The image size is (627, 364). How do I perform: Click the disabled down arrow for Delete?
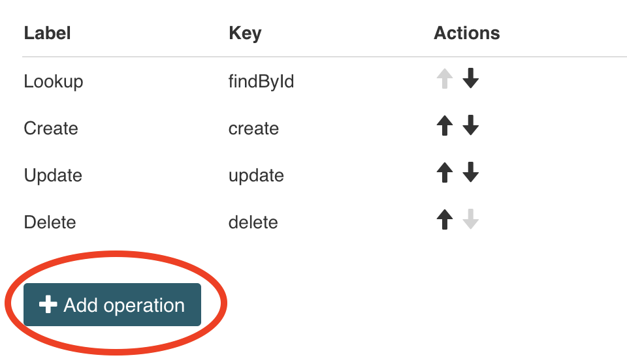[x=470, y=220]
